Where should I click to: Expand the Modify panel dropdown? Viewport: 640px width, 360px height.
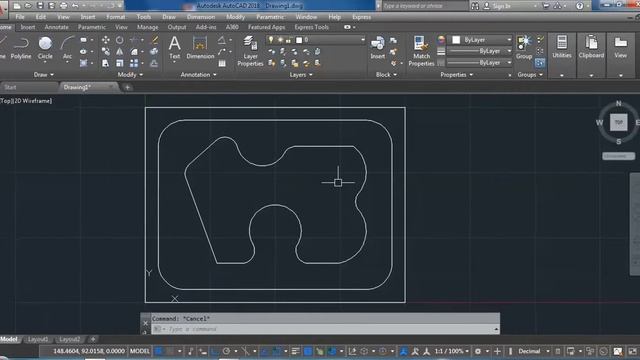click(x=130, y=75)
